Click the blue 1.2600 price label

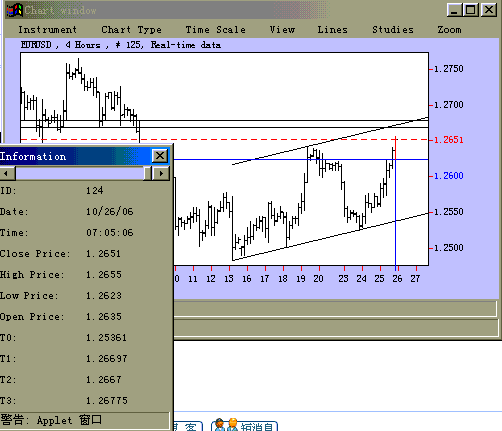click(x=449, y=176)
